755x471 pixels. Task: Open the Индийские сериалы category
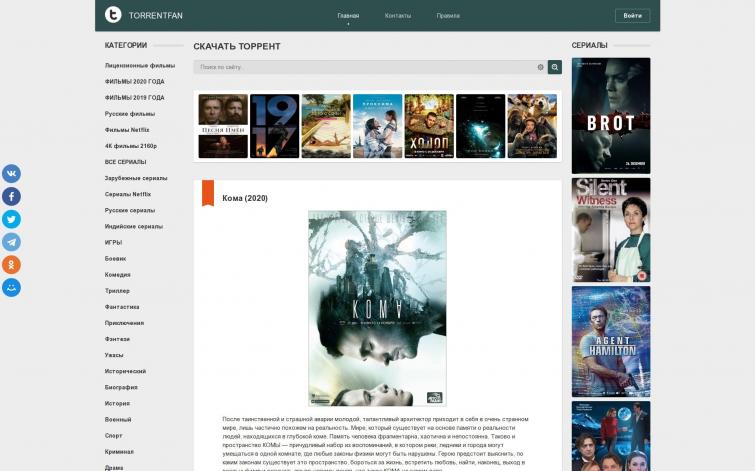pyautogui.click(x=133, y=226)
